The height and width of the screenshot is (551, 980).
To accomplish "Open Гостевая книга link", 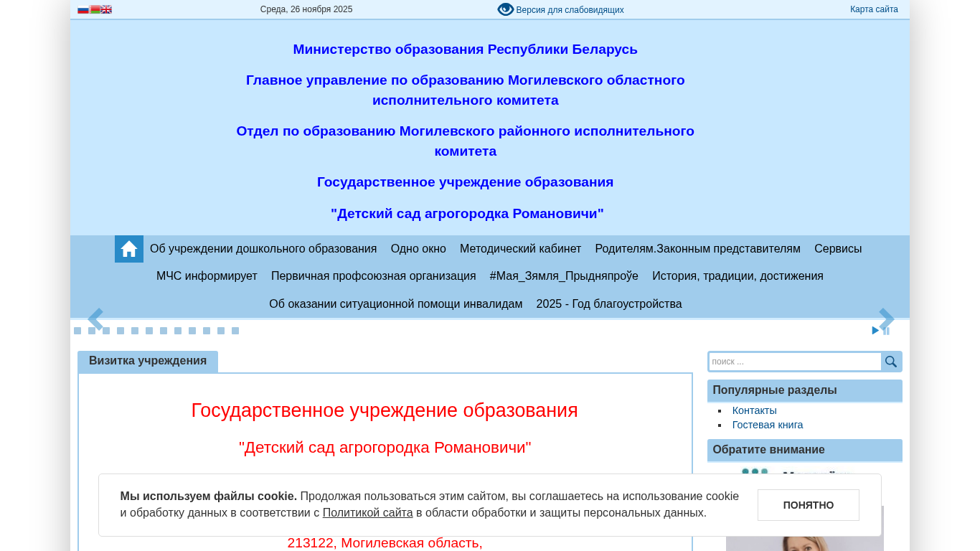I will coord(768,425).
